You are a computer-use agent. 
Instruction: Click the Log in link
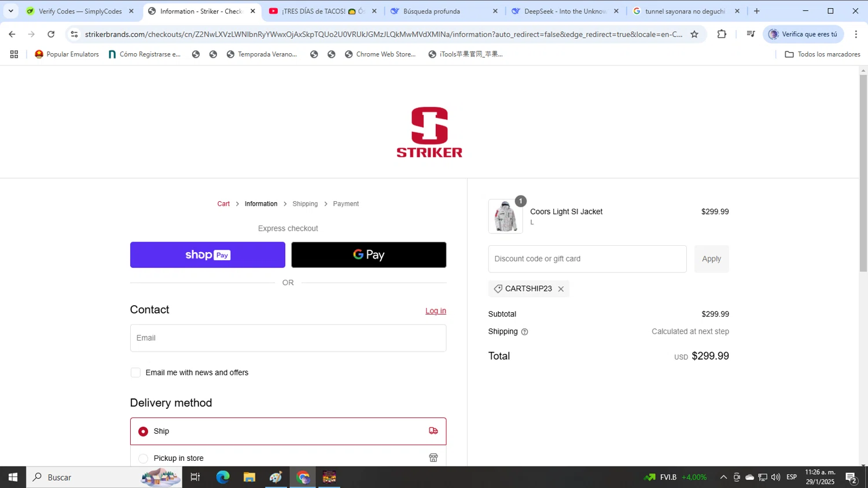[436, 311]
